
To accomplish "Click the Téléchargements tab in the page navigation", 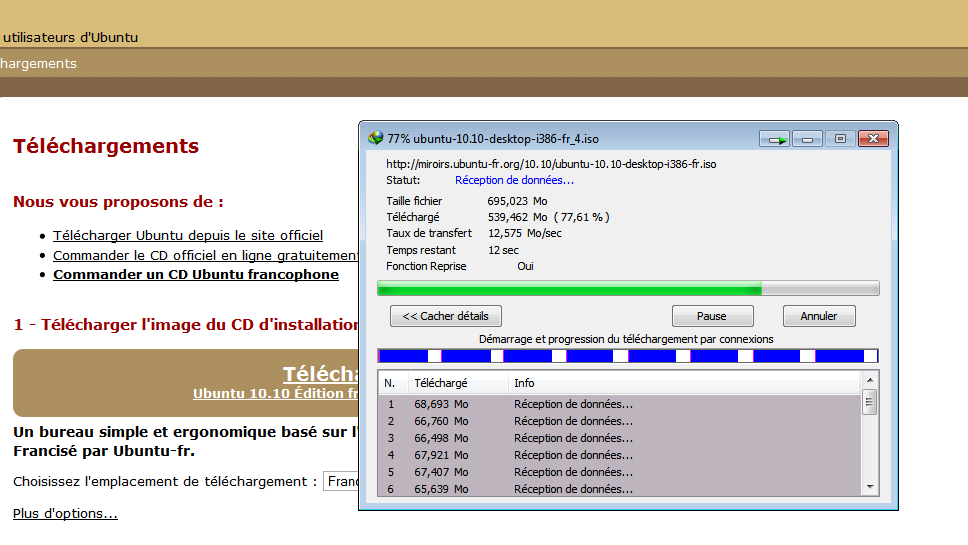I will [x=38, y=64].
